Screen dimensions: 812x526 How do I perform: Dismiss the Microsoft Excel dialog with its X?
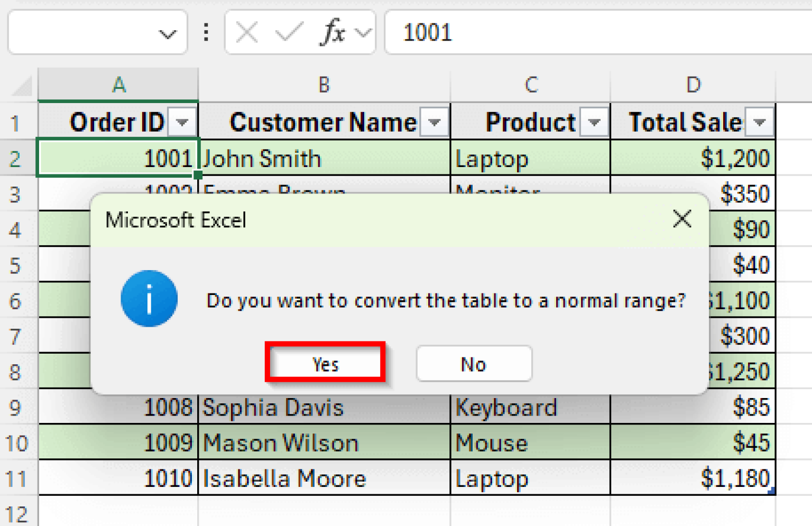tap(682, 219)
